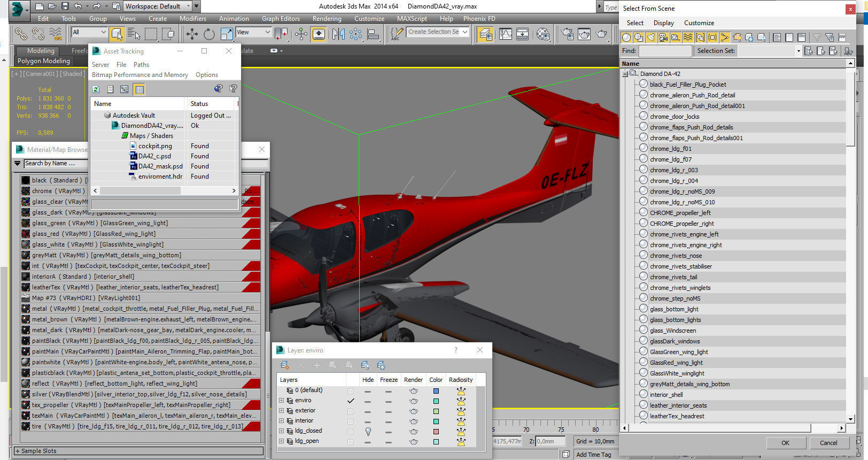Click the green color swatch of exterior layer
The width and height of the screenshot is (868, 460).
436,411
